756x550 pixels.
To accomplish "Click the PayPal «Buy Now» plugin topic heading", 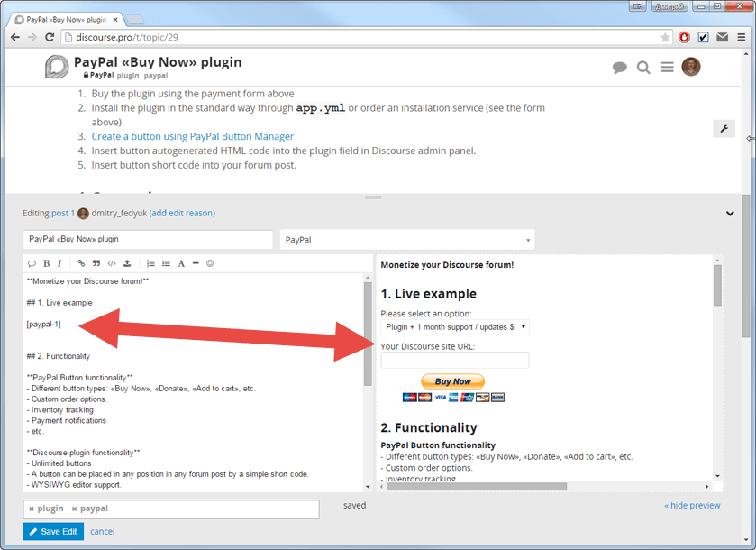I will point(158,62).
